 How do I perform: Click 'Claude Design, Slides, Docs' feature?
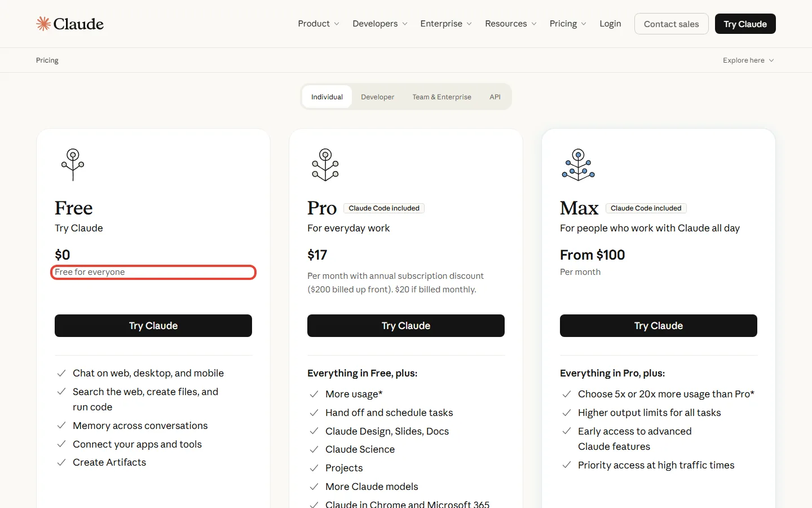click(387, 431)
